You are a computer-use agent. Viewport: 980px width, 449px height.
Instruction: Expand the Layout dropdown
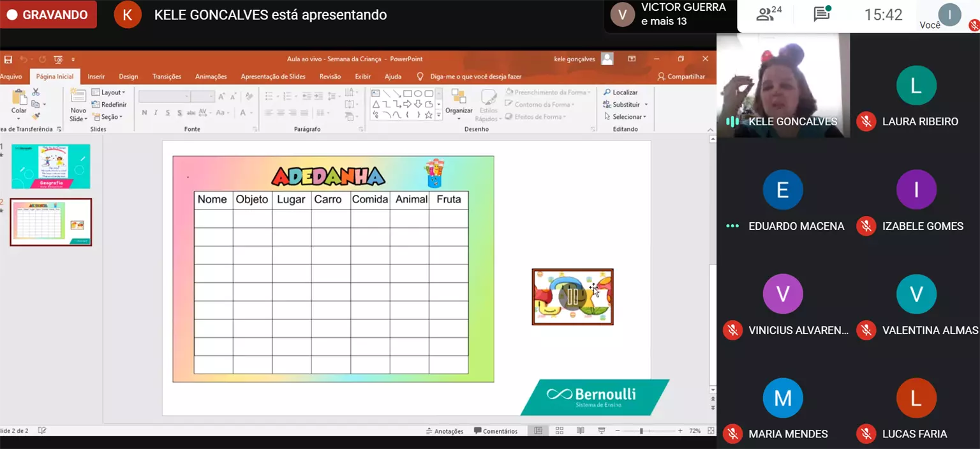point(109,93)
